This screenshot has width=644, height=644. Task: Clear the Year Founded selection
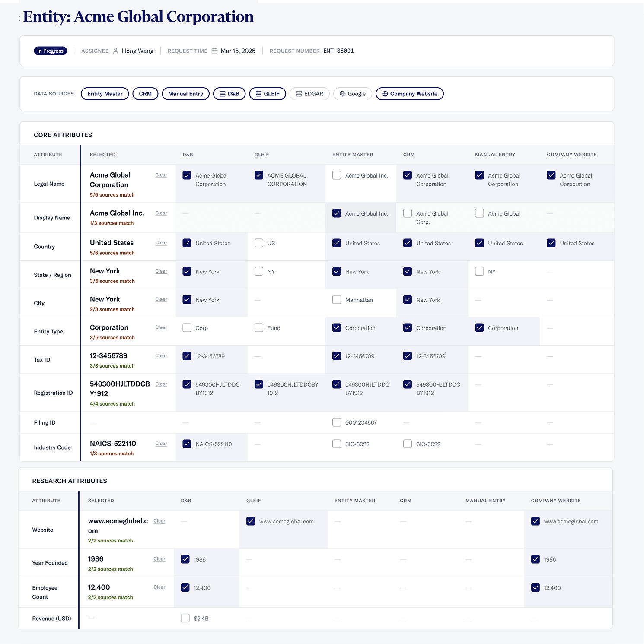point(159,559)
